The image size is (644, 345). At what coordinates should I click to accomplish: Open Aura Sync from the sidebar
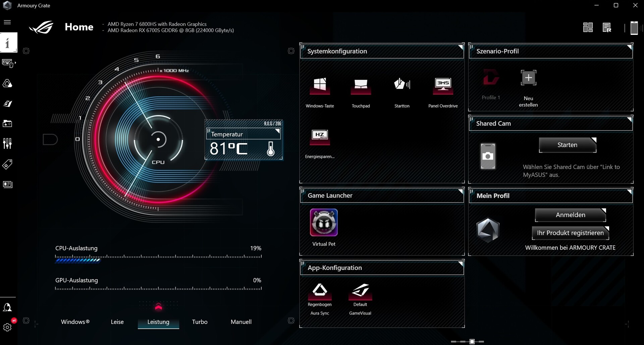[7, 83]
